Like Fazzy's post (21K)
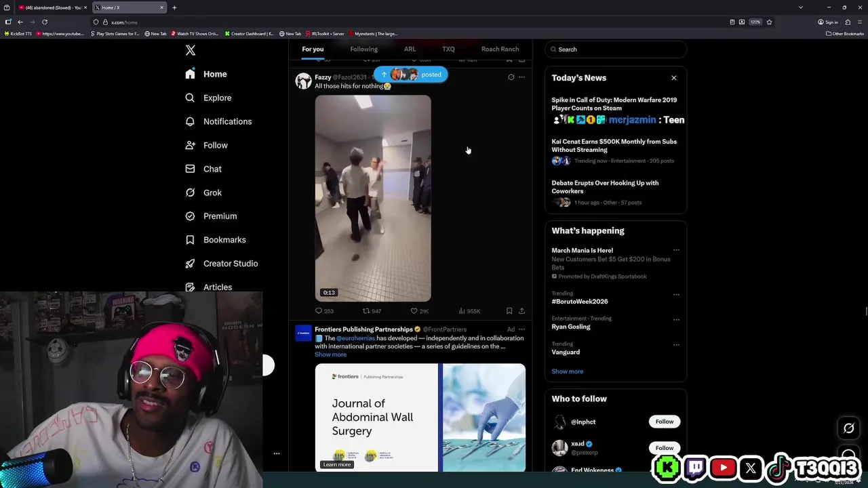 point(420,311)
